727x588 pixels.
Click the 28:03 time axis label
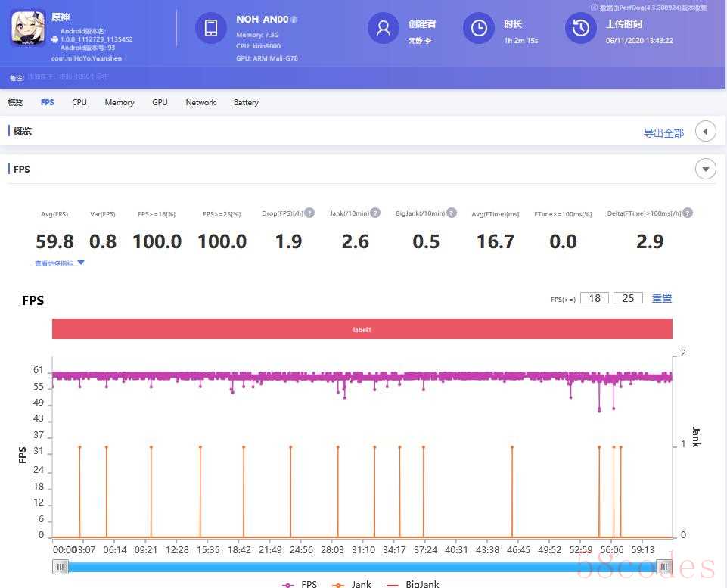tap(332, 550)
